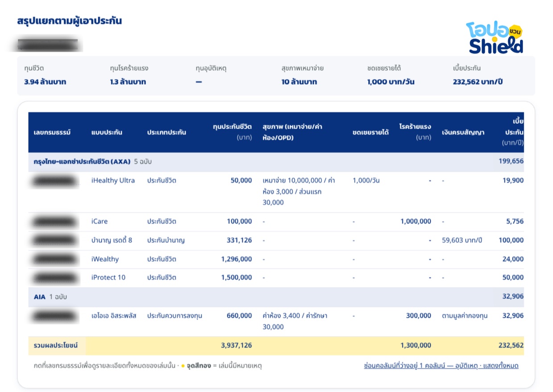
Task: Click the 32,906 premium in the เอไอเอ อิสระพลัส row
Action: [x=513, y=316]
